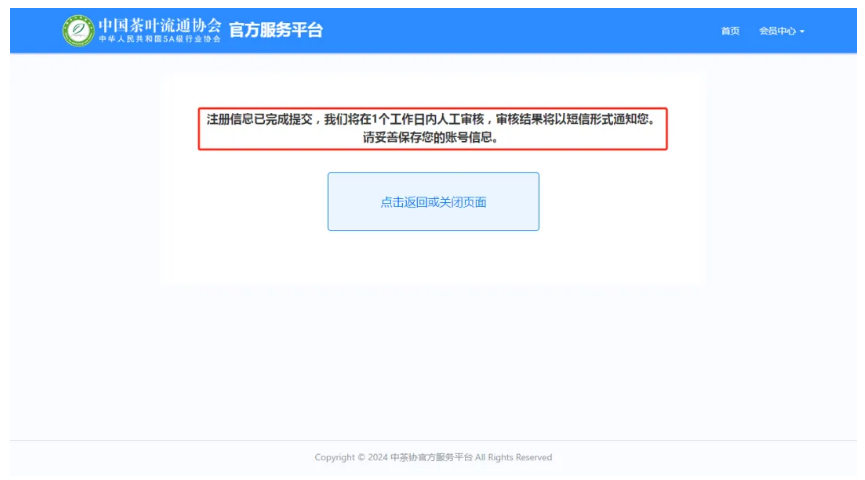Click the 注册信息已完成提交 text
Screen dimensions: 865x480
[260, 120]
